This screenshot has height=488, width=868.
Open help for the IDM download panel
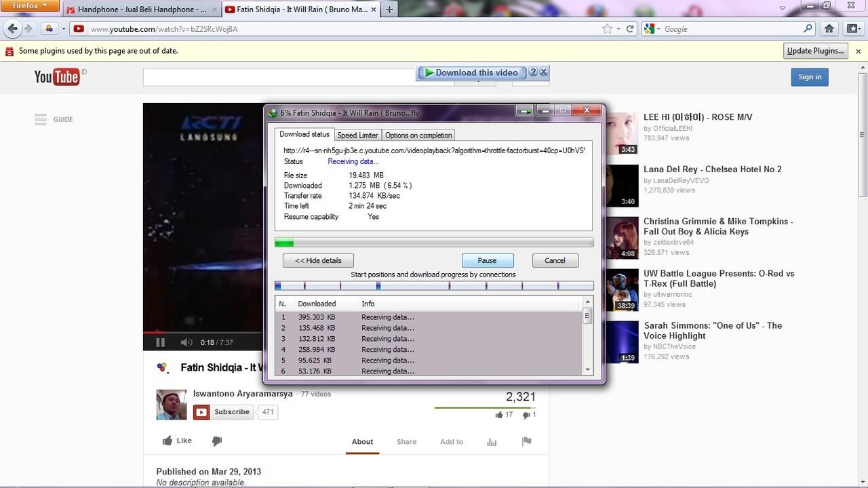(533, 72)
